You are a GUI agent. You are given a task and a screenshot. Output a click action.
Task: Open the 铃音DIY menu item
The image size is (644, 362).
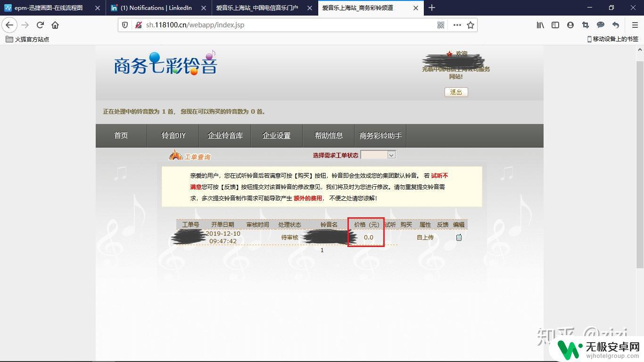click(x=173, y=136)
